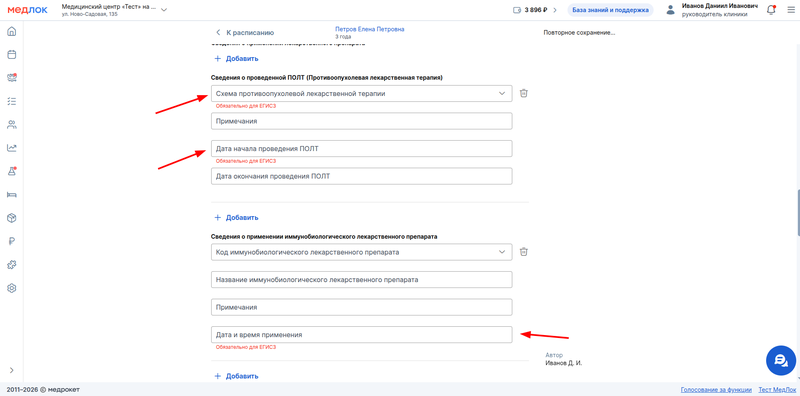Image resolution: width=800 pixels, height=396 pixels.
Task: Open the warehouse box icon in sidebar
Action: pos(12,218)
